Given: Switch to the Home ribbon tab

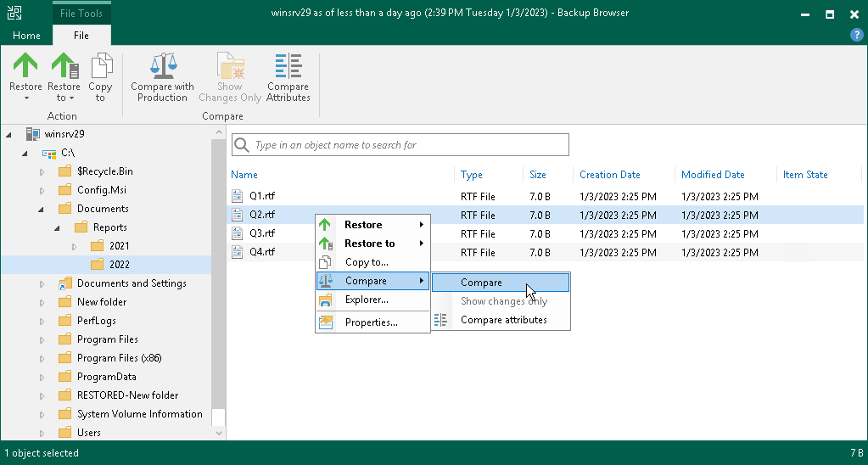Looking at the screenshot, I should (26, 36).
